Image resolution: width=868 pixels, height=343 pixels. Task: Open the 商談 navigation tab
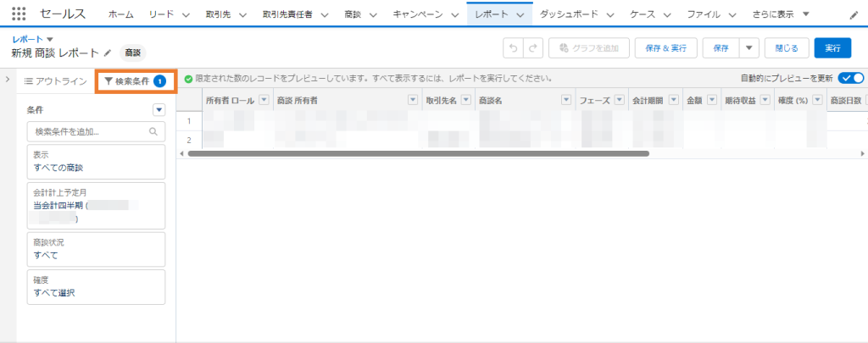[353, 14]
